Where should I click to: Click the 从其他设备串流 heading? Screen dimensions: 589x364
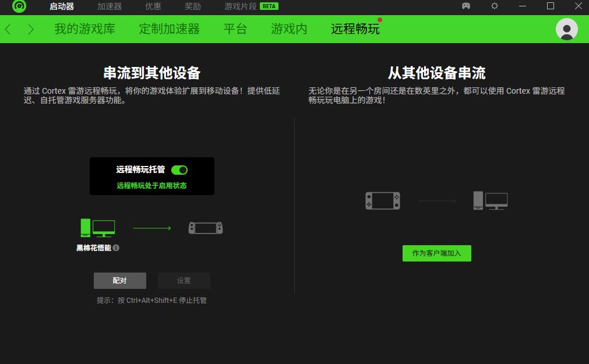point(436,73)
